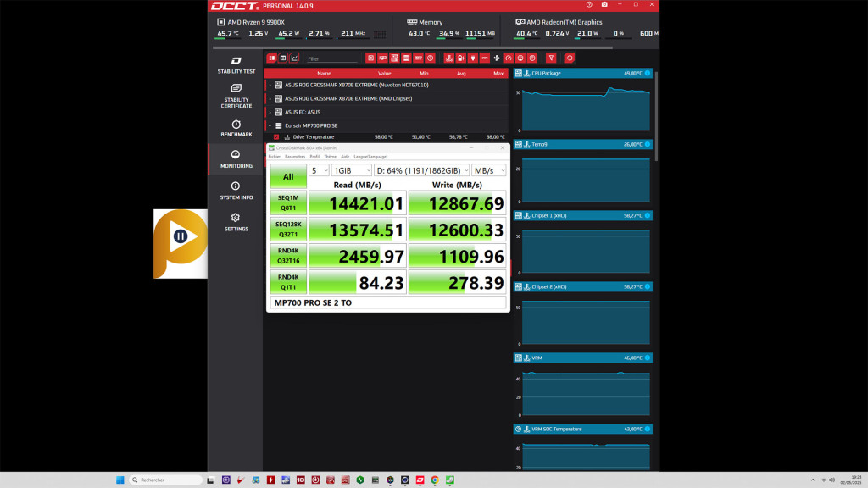The height and width of the screenshot is (488, 868).
Task: Take an OCCT screenshot with camera icon
Action: pos(604,4)
